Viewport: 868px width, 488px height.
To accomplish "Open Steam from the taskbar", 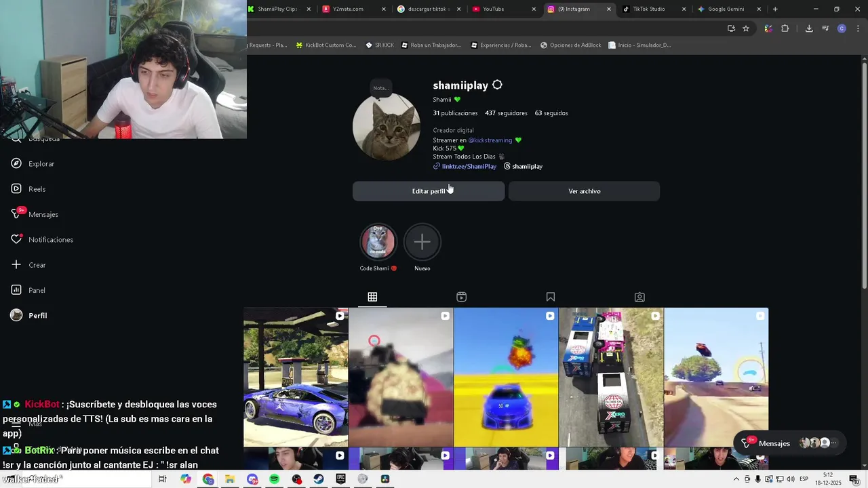I will click(319, 479).
